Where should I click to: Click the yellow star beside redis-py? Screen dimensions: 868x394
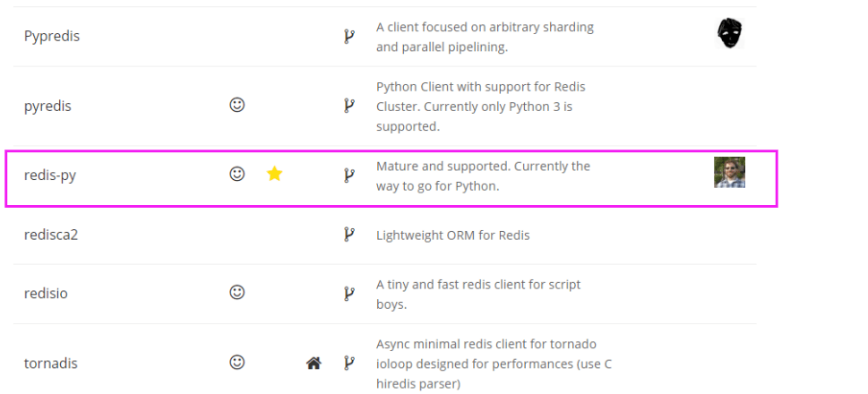click(x=275, y=174)
